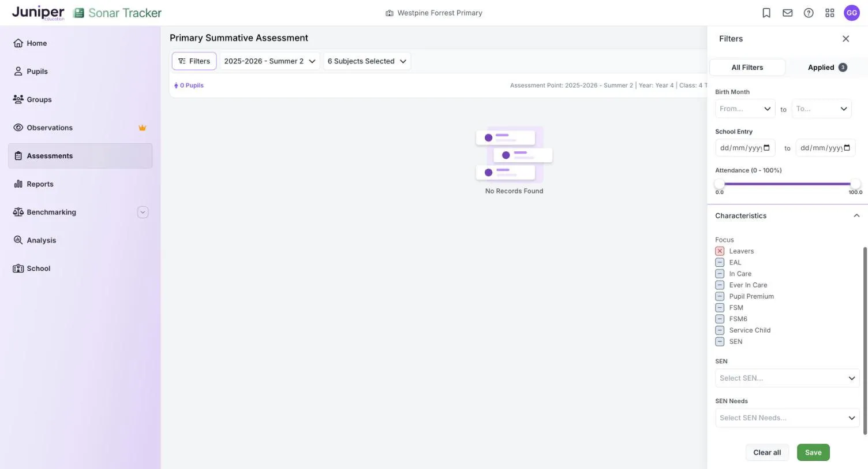Open the apps grid icon
The image size is (868, 469).
pyautogui.click(x=830, y=13)
